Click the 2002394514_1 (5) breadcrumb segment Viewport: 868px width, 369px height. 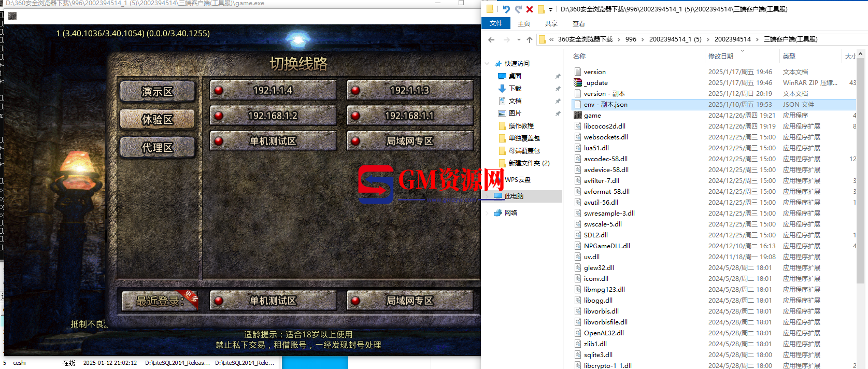point(675,39)
